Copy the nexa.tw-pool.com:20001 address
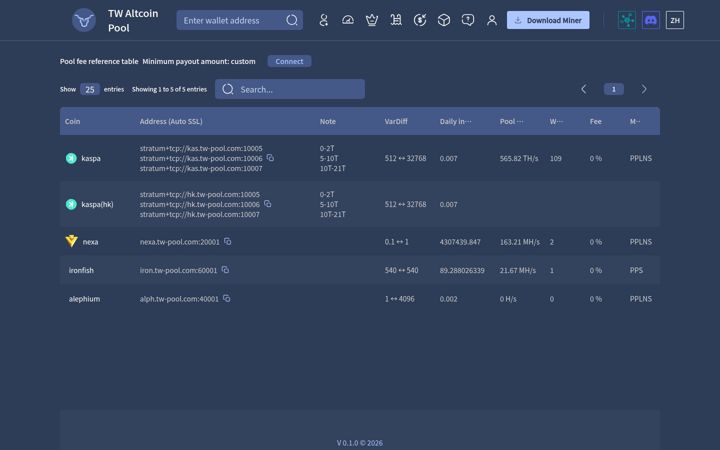 click(x=227, y=241)
